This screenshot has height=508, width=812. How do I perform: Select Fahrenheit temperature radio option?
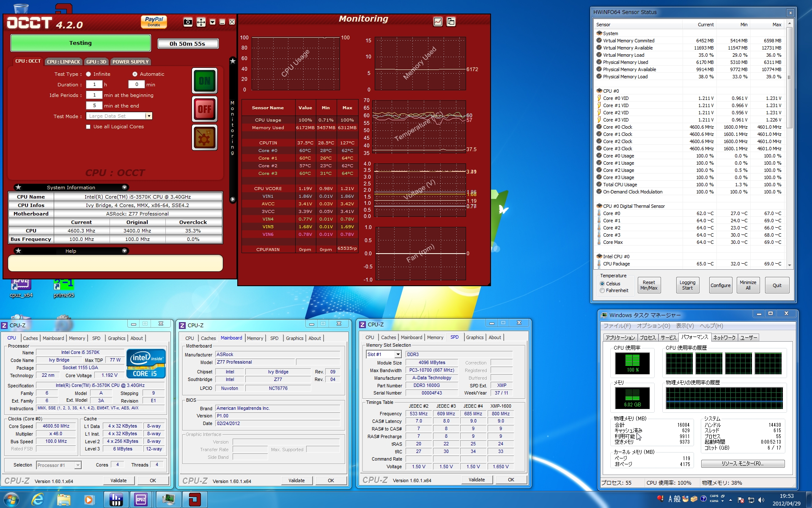[x=602, y=290]
